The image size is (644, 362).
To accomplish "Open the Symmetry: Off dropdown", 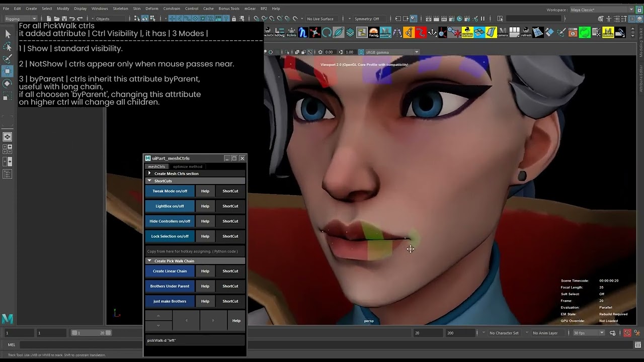I will click(x=369, y=19).
